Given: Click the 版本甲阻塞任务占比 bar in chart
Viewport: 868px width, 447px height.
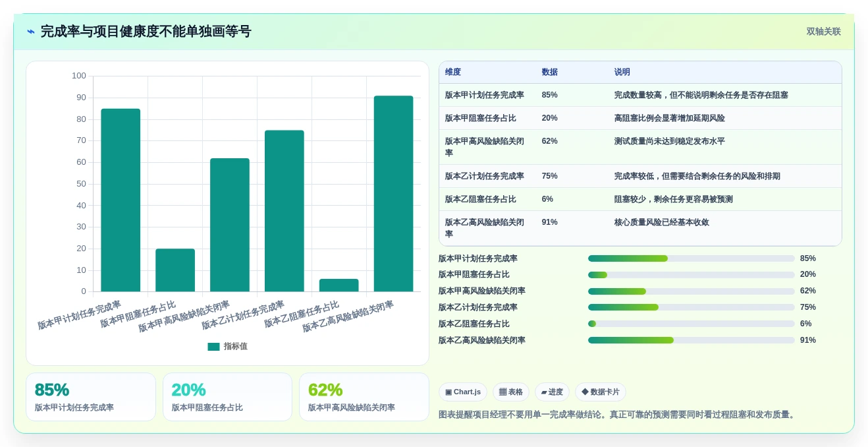Looking at the screenshot, I should pyautogui.click(x=175, y=270).
